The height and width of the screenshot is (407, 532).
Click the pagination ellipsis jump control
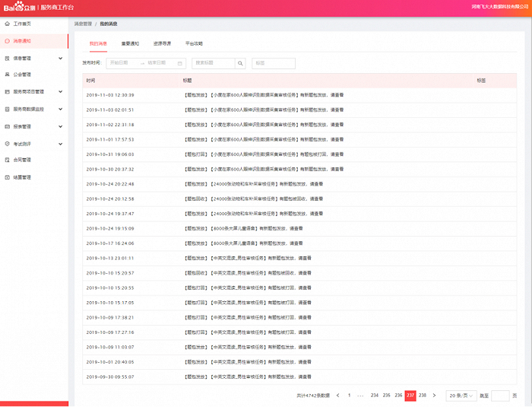pos(360,396)
